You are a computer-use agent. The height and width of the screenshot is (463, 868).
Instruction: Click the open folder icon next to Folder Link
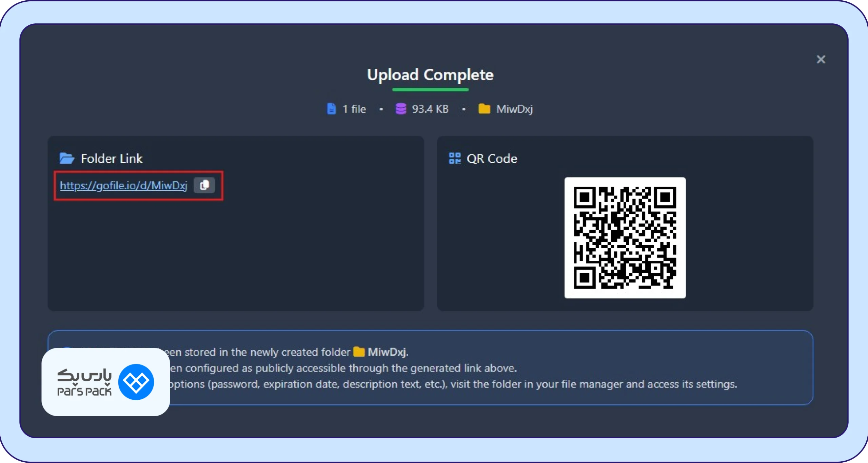coord(67,158)
